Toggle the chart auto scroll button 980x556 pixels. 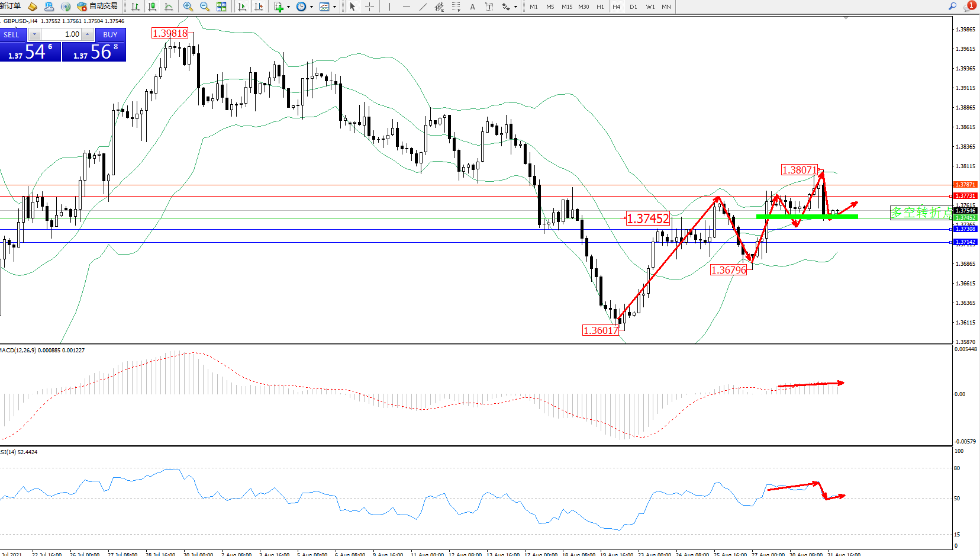pos(242,7)
